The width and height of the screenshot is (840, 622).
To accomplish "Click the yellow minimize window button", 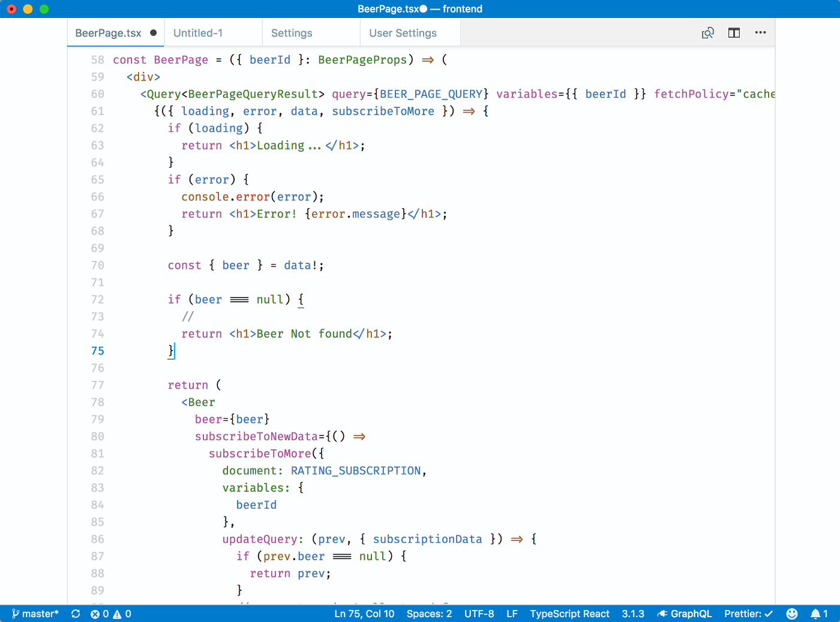I will (28, 9).
